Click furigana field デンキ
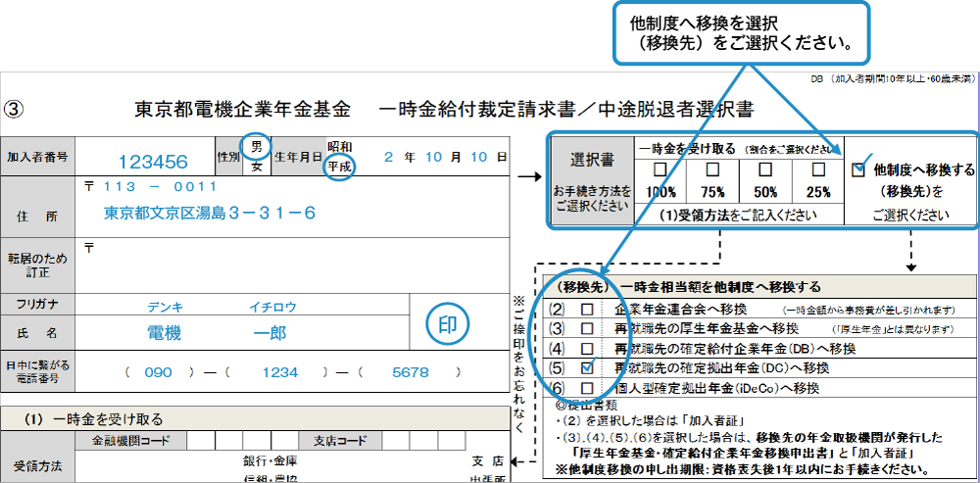Image resolution: width=980 pixels, height=483 pixels. pos(166,307)
